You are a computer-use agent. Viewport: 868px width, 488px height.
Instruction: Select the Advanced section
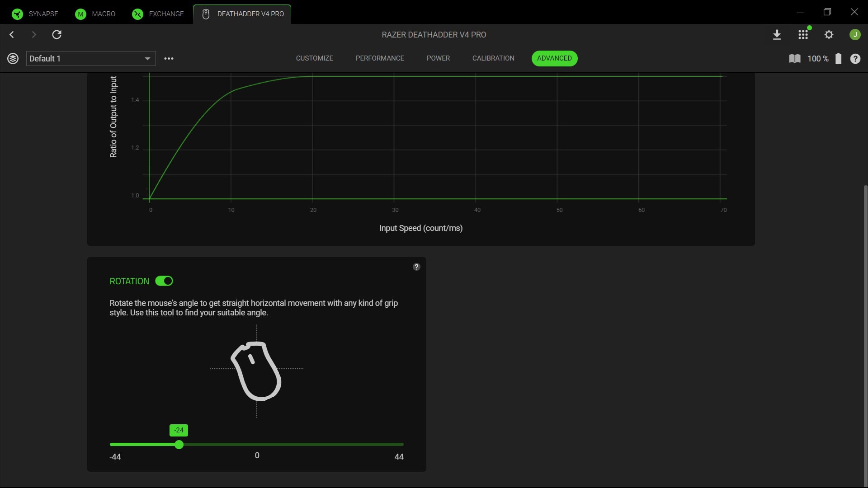pos(554,58)
